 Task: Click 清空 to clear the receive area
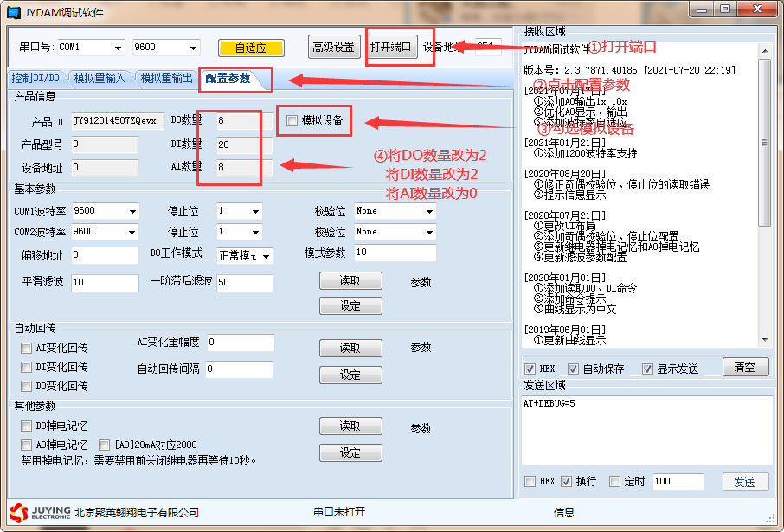pyautogui.click(x=744, y=367)
